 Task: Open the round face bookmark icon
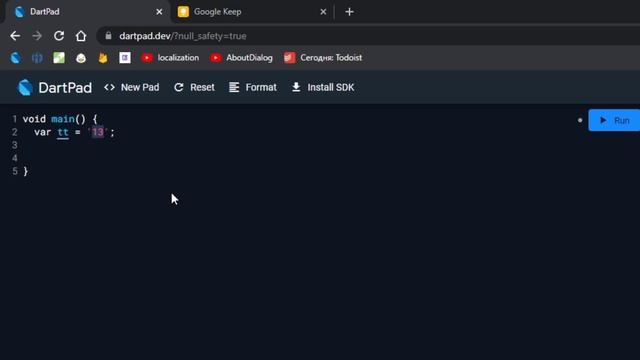tap(81, 58)
